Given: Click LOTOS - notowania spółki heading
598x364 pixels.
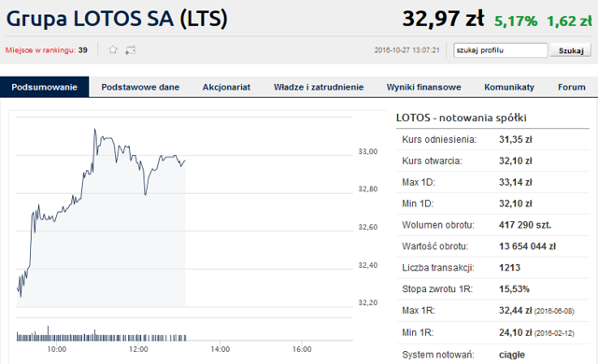Looking at the screenshot, I should coord(461,118).
